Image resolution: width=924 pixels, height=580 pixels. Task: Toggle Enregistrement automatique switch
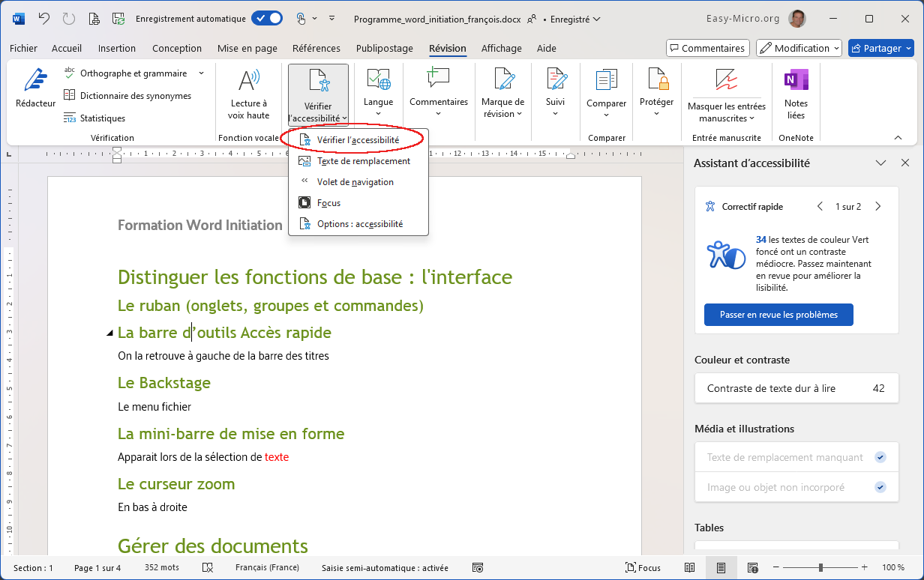267,19
